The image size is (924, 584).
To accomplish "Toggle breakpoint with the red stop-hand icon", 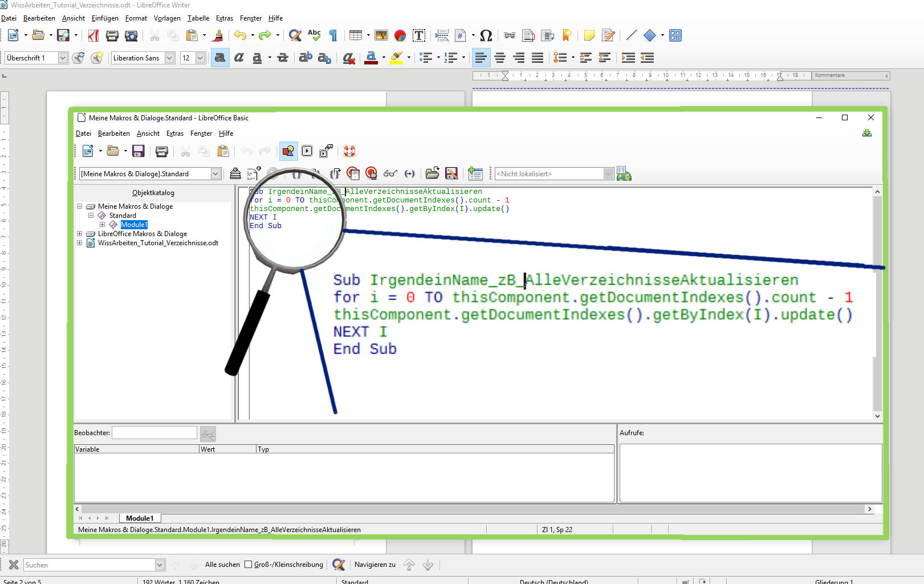I will [353, 173].
